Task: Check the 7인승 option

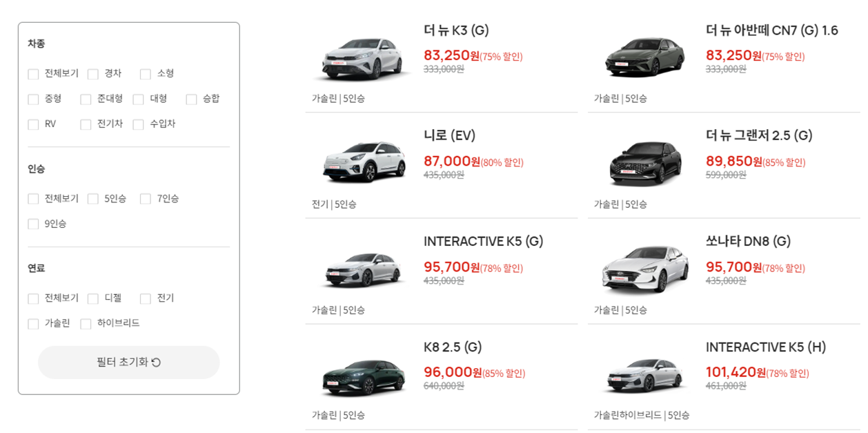Action: 145,198
